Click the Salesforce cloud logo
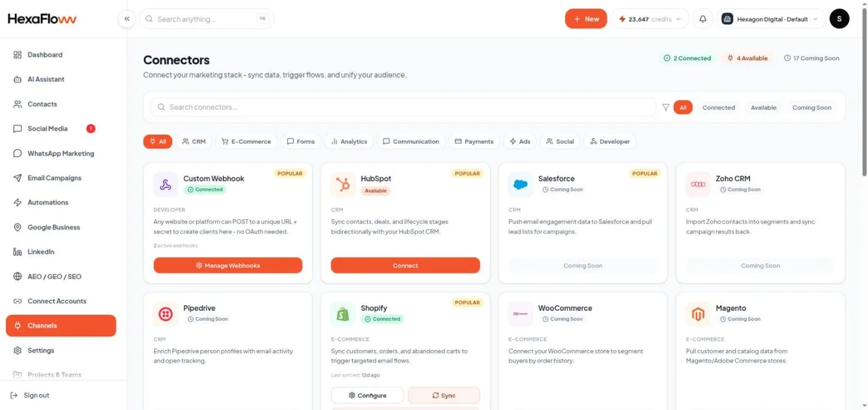The height and width of the screenshot is (410, 868). pos(520,185)
